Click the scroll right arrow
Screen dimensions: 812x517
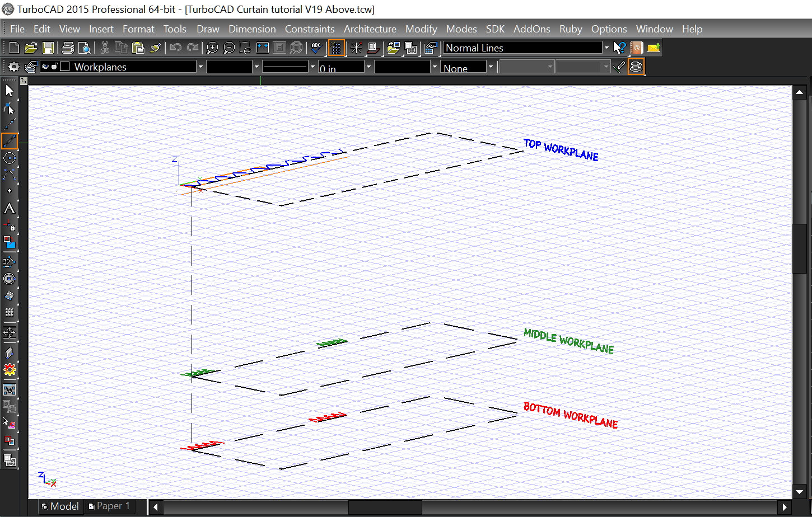tap(785, 507)
